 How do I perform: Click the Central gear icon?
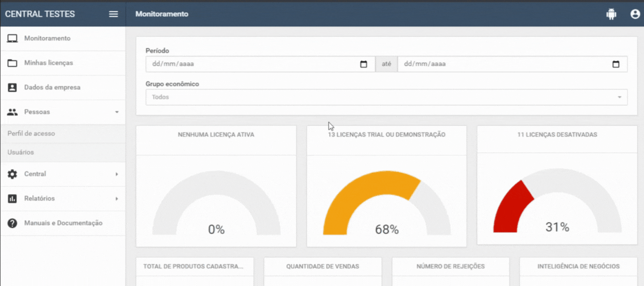[x=12, y=174]
